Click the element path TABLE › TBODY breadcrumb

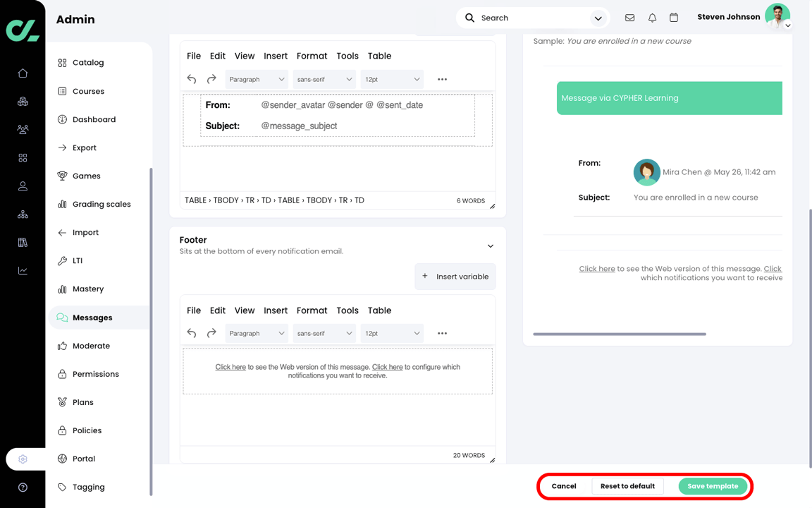[211, 200]
